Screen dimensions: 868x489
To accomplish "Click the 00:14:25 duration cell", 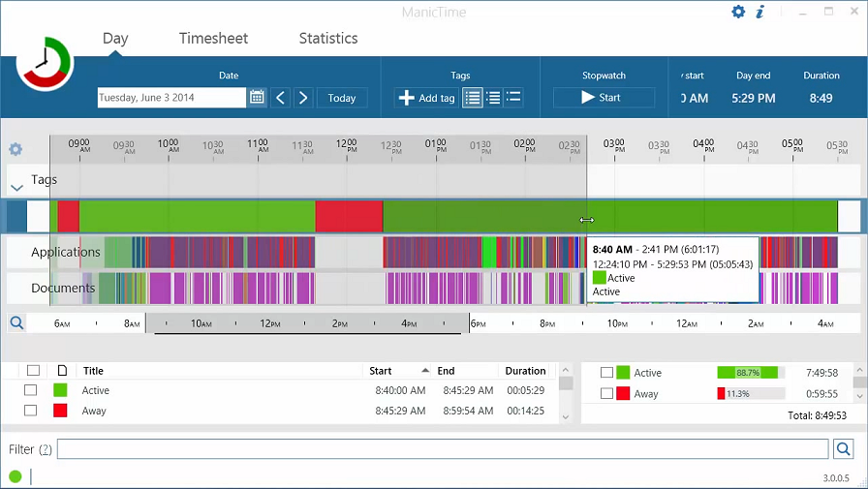I will [x=525, y=411].
